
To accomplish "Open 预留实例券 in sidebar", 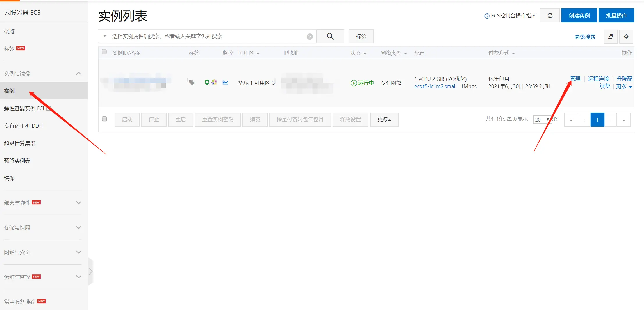I will (17, 161).
